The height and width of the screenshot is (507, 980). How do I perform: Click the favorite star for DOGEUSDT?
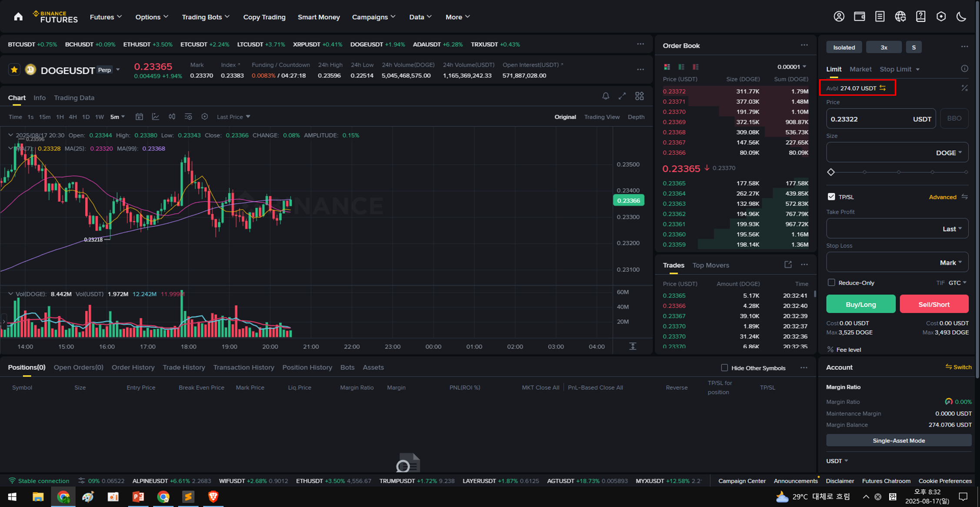pyautogui.click(x=14, y=70)
